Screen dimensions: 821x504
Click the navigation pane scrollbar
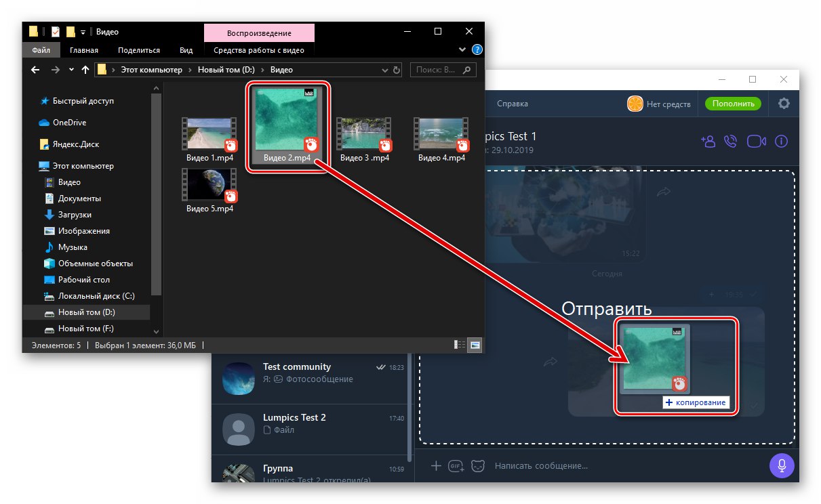pyautogui.click(x=157, y=194)
